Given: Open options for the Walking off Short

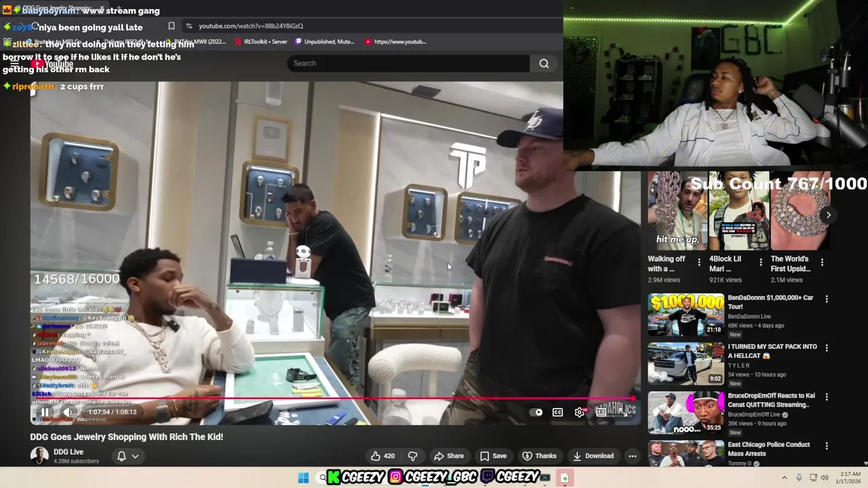Looking at the screenshot, I should click(x=699, y=262).
